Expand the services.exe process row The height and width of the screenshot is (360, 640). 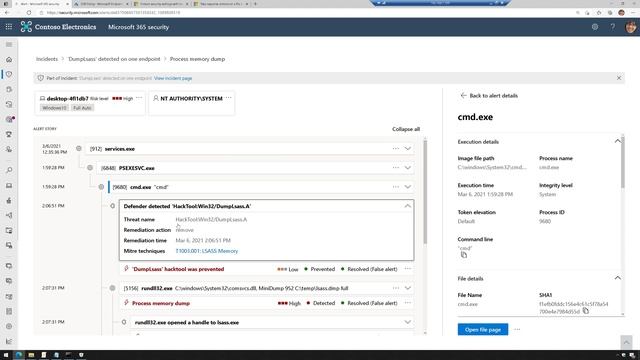(408, 149)
